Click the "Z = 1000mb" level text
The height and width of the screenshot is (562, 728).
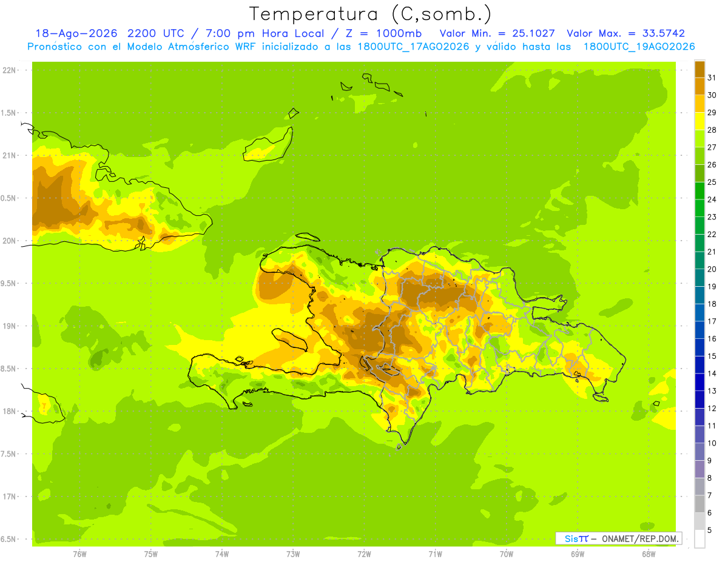pos(383,33)
